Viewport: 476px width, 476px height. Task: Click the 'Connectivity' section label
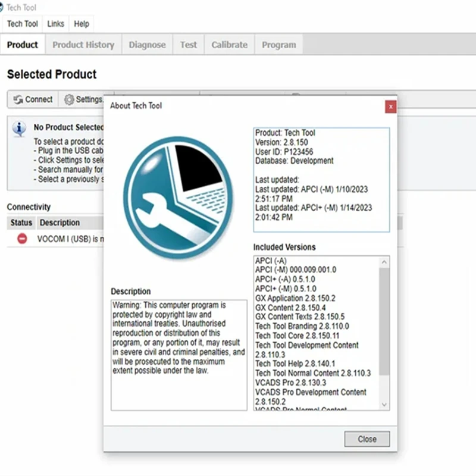[x=29, y=207]
